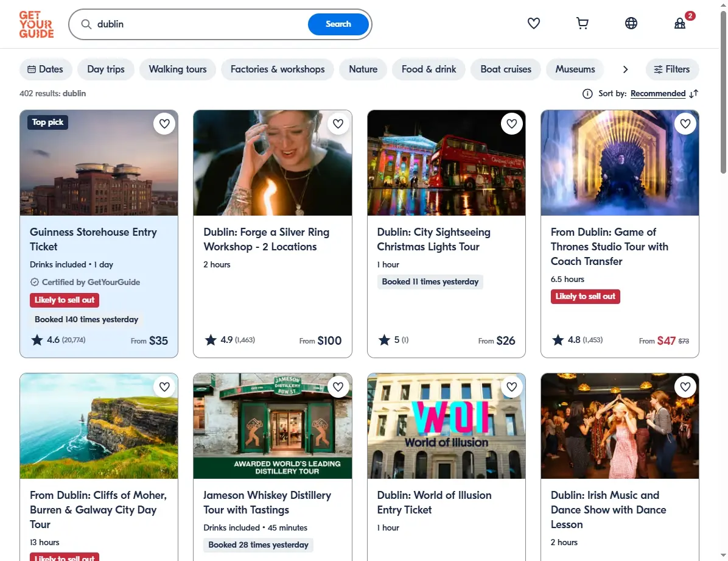Click 'Booked 11 times yesterday' label

(x=430, y=281)
